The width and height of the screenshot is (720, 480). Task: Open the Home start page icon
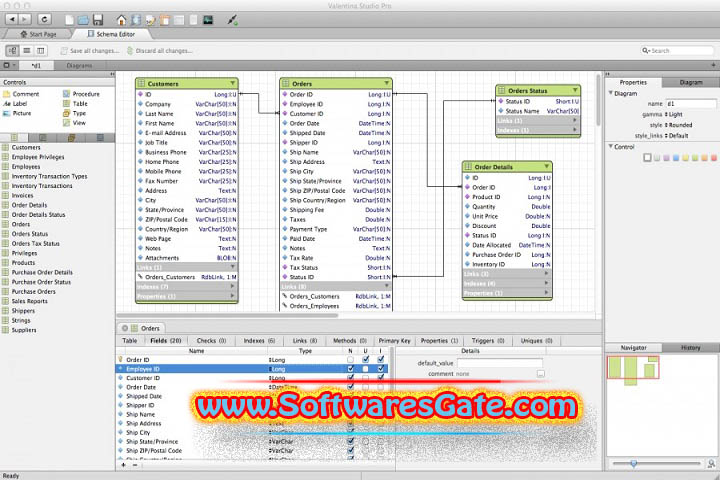click(121, 20)
